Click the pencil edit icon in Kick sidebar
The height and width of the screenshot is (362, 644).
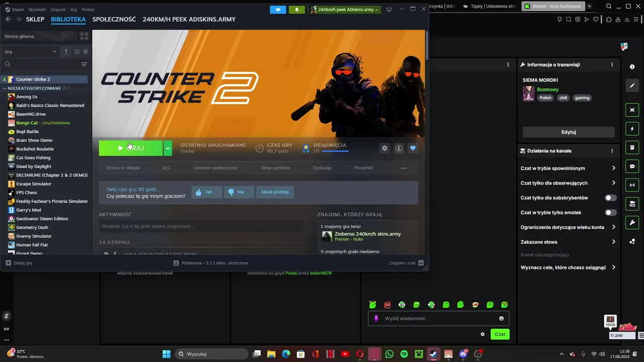point(632,85)
